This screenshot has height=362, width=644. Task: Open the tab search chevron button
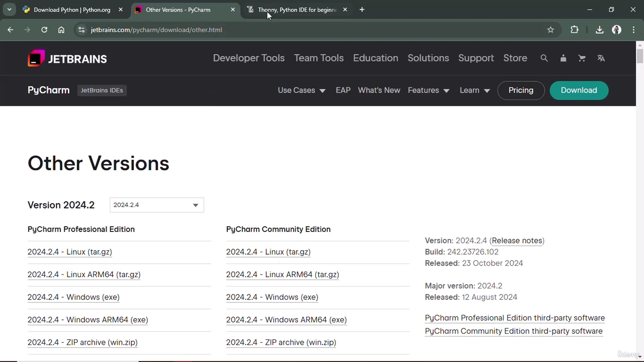click(9, 10)
